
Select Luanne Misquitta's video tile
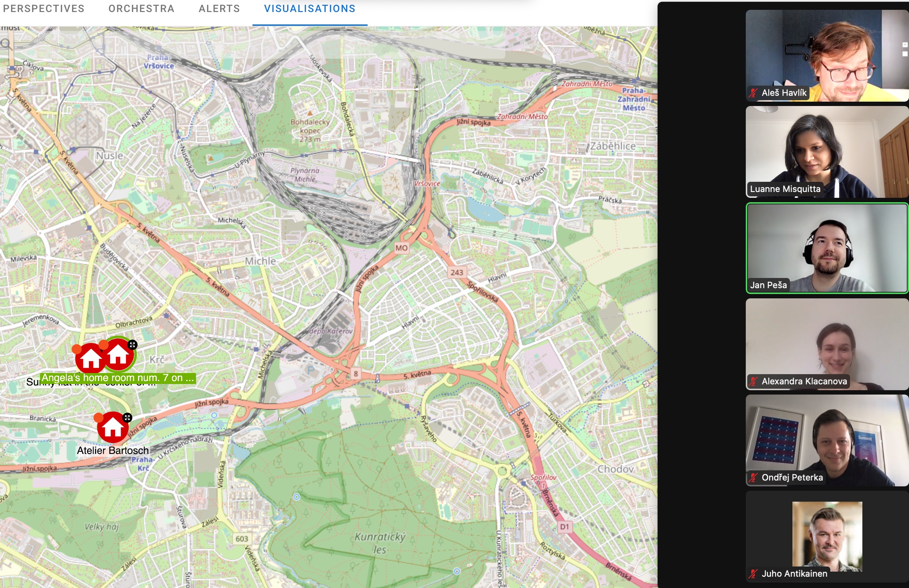[827, 152]
